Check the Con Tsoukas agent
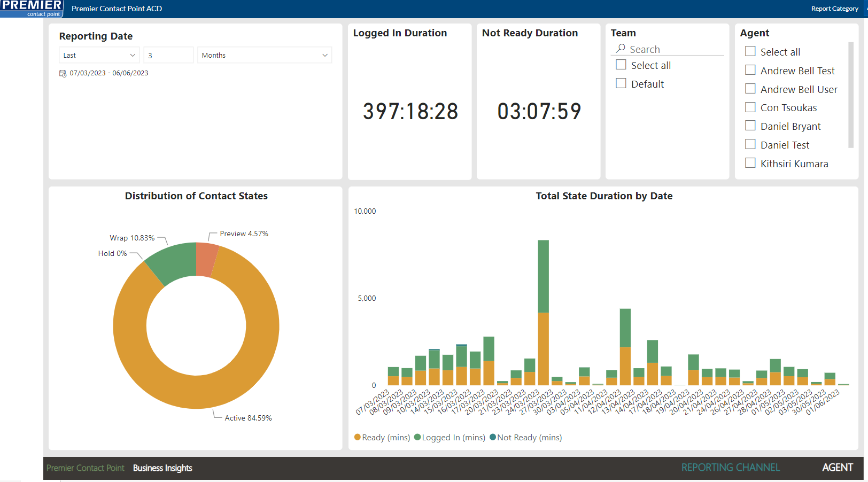This screenshot has width=868, height=482. pyautogui.click(x=750, y=107)
